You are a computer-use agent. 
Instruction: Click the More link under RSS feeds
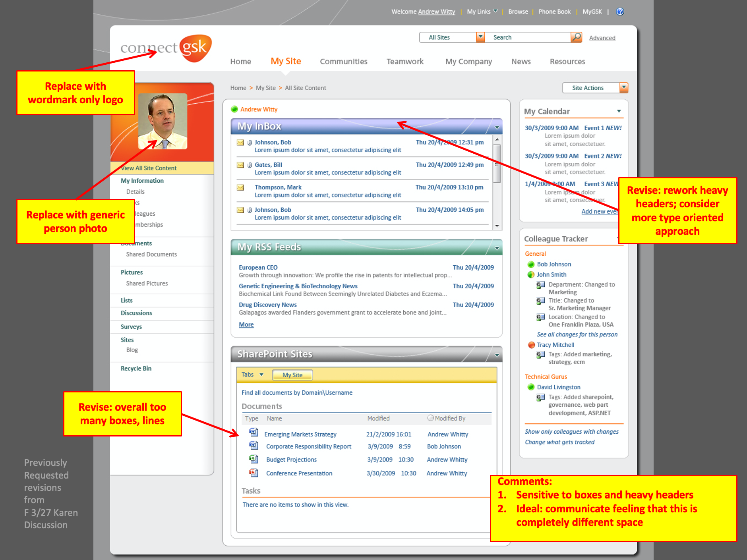click(x=246, y=324)
